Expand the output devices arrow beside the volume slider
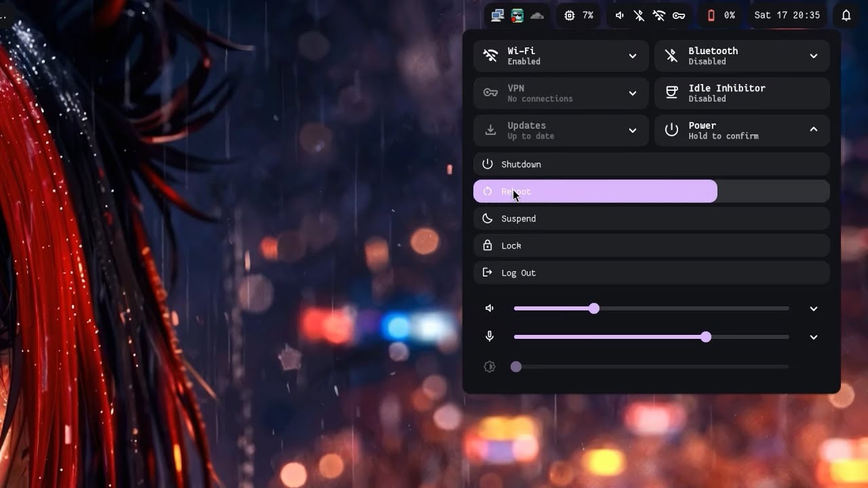This screenshot has width=868, height=488. [x=814, y=308]
